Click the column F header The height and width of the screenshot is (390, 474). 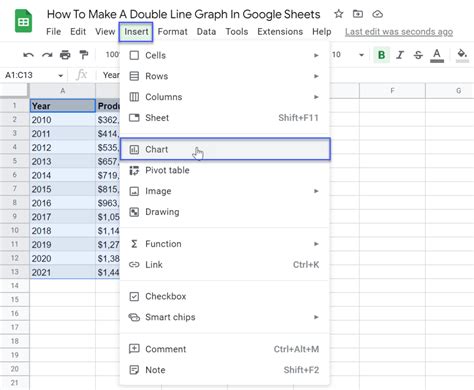click(x=392, y=90)
